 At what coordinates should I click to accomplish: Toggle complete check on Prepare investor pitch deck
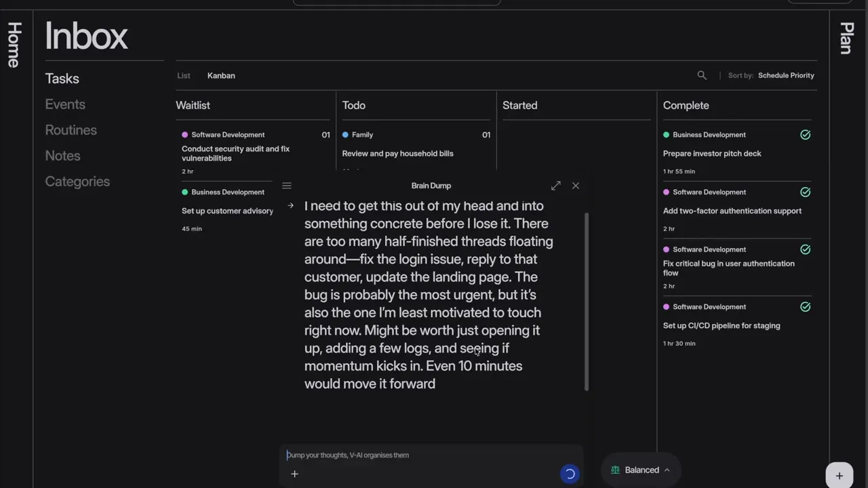click(x=805, y=135)
